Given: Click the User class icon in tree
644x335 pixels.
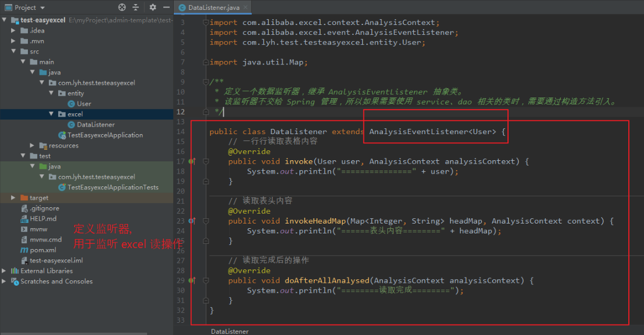Looking at the screenshot, I should point(71,104).
